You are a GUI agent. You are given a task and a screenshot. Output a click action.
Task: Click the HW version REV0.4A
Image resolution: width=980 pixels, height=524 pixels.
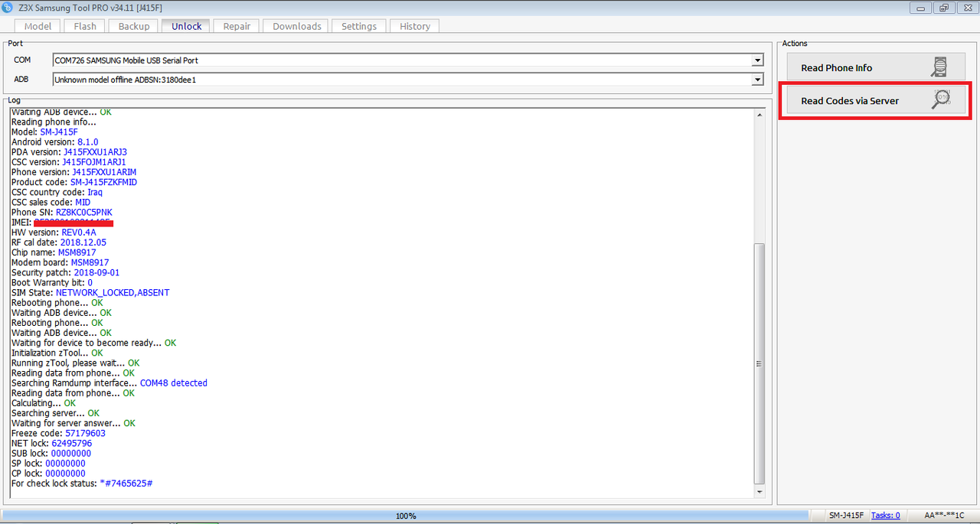click(79, 233)
